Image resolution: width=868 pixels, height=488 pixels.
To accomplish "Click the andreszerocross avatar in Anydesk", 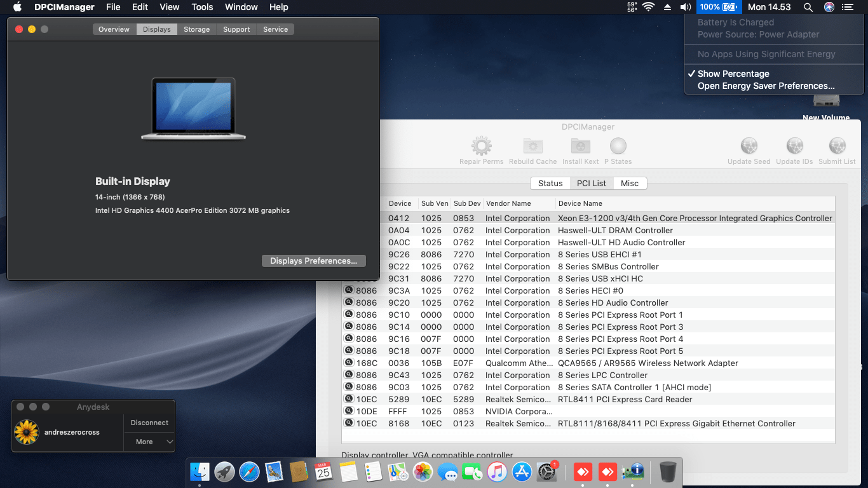I will (x=27, y=432).
